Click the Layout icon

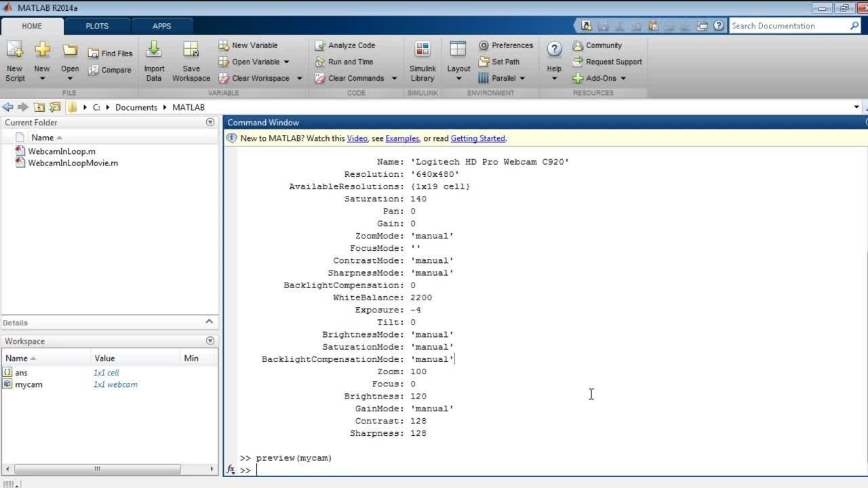(x=458, y=50)
